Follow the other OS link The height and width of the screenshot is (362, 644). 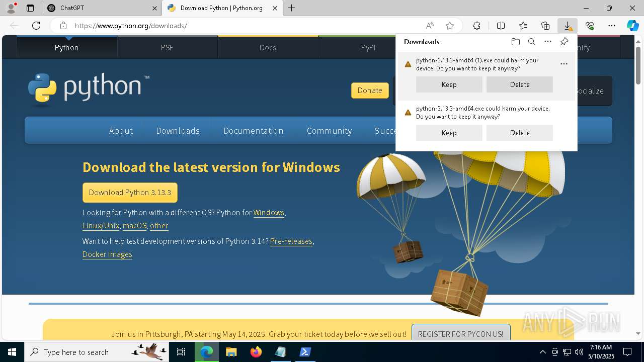(x=159, y=226)
